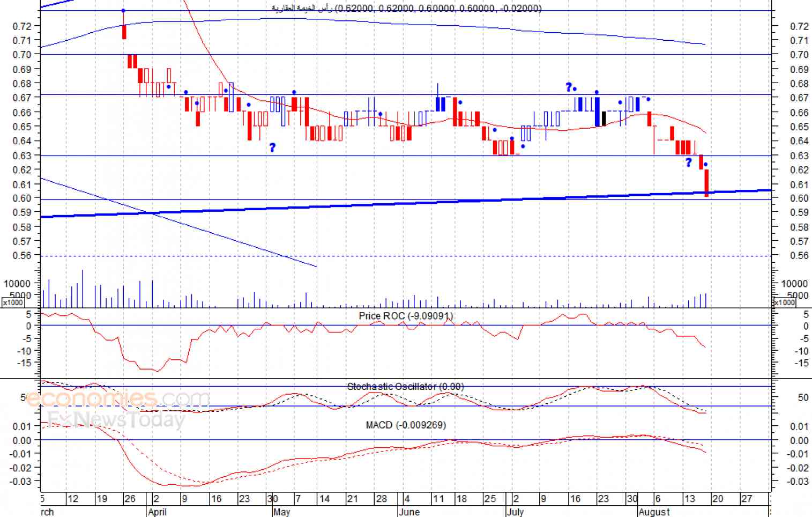This screenshot has height=517, width=812.
Task: Click the date label 6 in August
Action: [x=658, y=499]
